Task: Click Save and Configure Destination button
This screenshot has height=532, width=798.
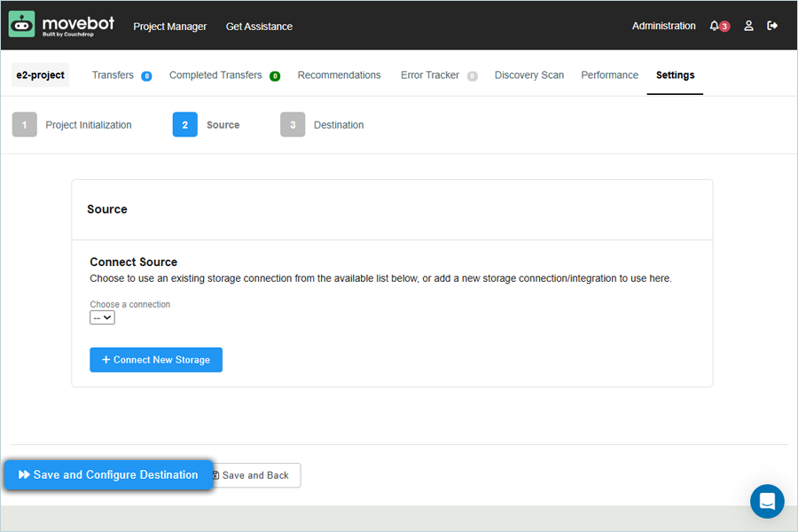Action: pyautogui.click(x=108, y=474)
